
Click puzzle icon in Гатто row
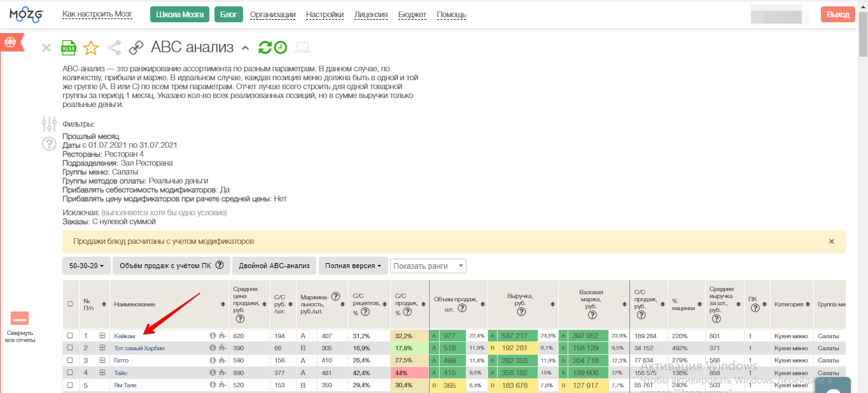tap(221, 361)
